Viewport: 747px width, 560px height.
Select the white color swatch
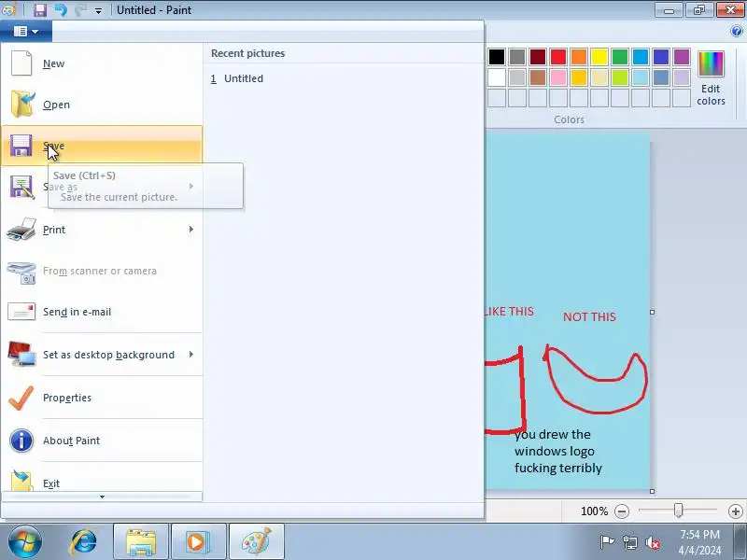497,77
